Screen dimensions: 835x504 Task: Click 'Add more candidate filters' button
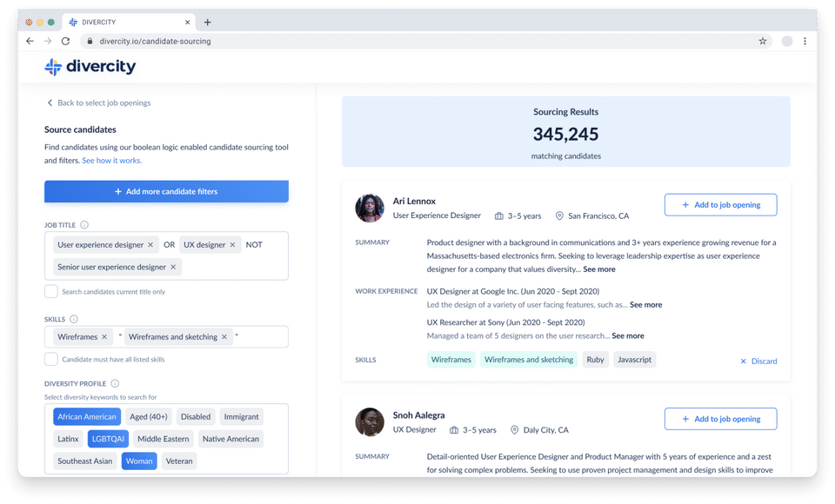(166, 191)
